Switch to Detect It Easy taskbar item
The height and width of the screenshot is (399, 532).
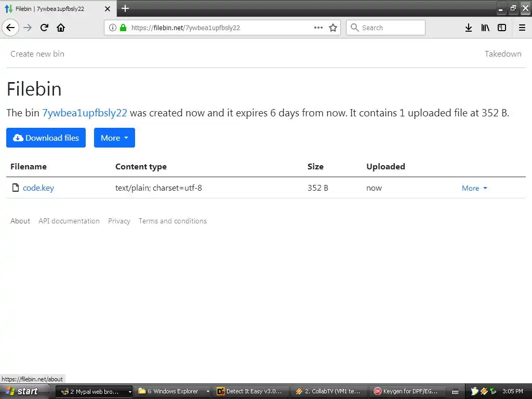[x=251, y=392]
